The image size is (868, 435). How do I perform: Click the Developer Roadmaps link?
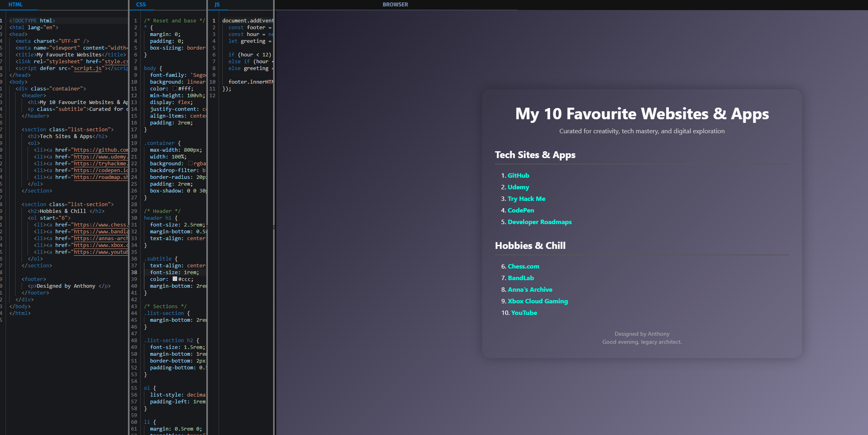pos(539,222)
